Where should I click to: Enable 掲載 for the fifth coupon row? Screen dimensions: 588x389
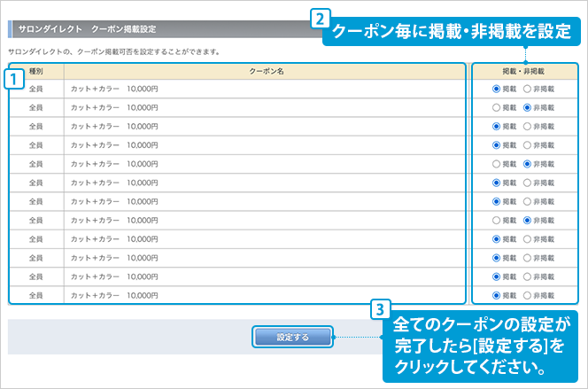497,164
